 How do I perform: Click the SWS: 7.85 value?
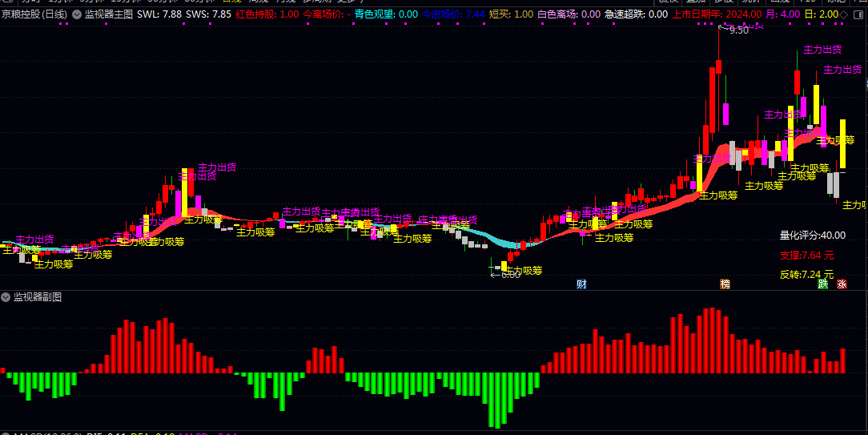pos(209,14)
